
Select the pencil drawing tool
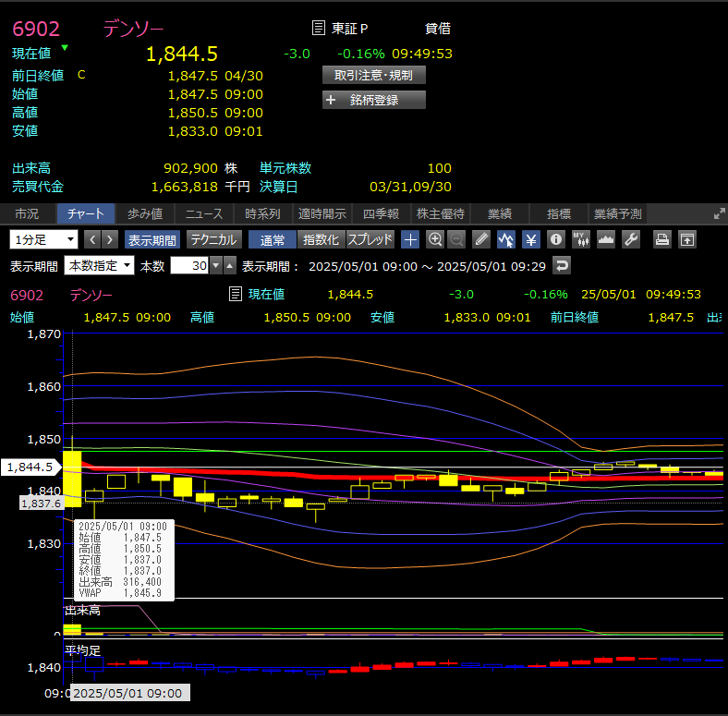pos(481,239)
